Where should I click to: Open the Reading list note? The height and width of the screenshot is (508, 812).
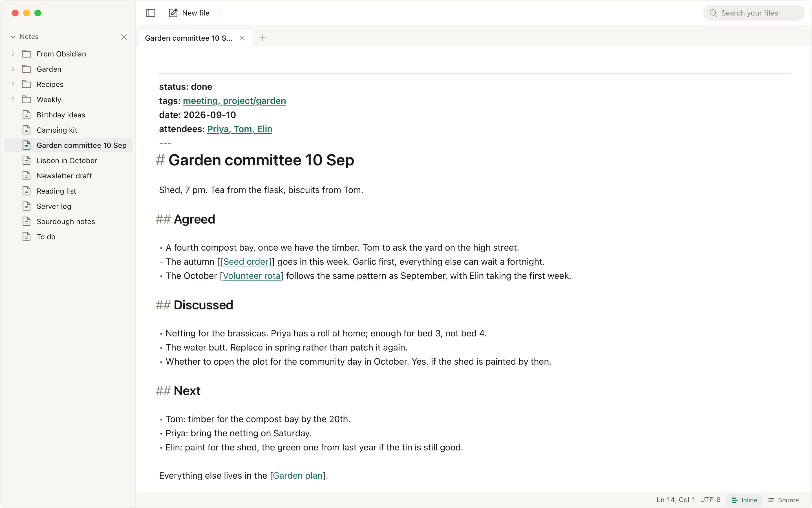click(x=68, y=191)
